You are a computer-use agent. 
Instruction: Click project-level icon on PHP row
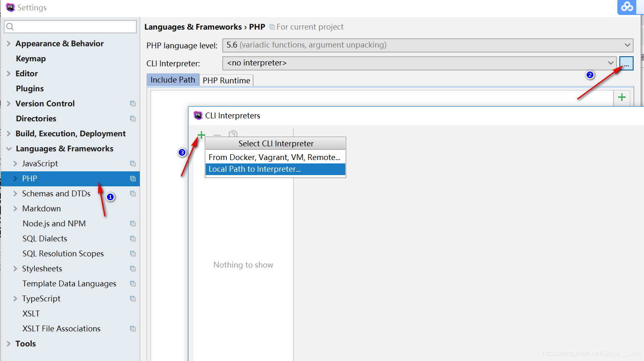tap(133, 178)
